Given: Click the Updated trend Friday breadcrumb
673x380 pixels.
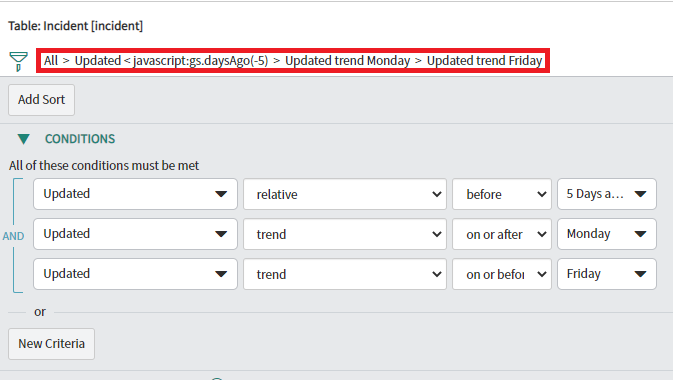Looking at the screenshot, I should tap(485, 61).
